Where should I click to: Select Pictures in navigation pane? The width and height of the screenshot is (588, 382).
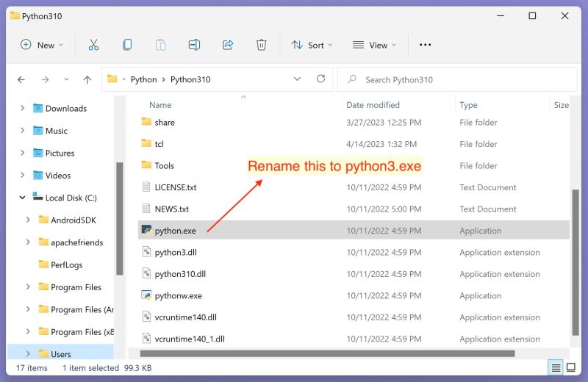pyautogui.click(x=60, y=153)
